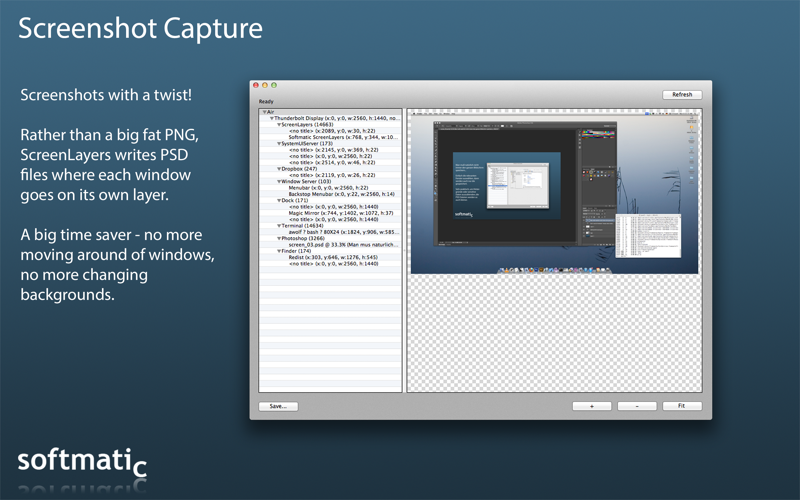
Task: Collapse the Finder (174) disclosure triangle
Action: 279,251
